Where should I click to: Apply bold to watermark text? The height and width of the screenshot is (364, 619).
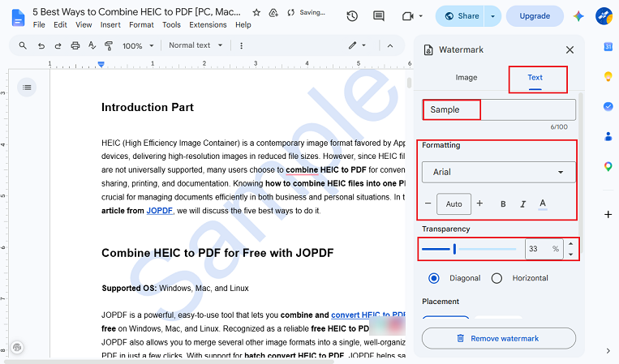(503, 203)
